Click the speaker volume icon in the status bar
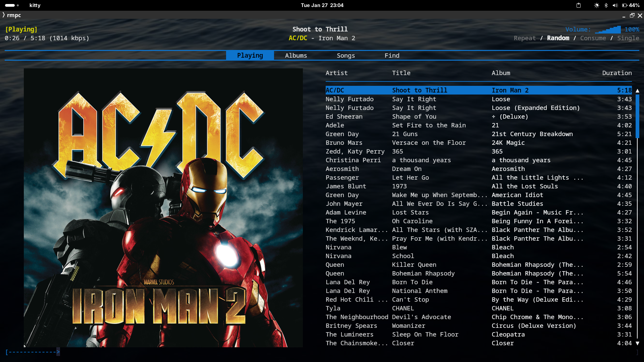The image size is (644, 362). tap(614, 5)
